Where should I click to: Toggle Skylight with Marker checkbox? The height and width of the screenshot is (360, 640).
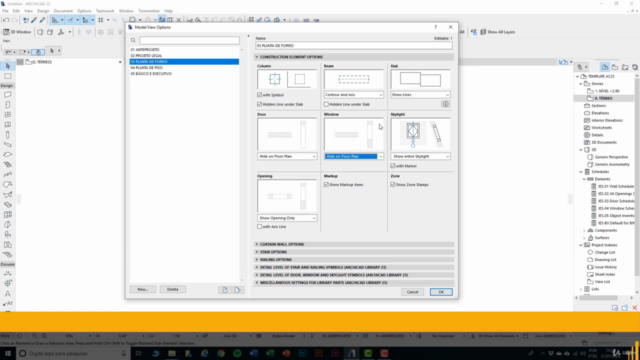(393, 166)
